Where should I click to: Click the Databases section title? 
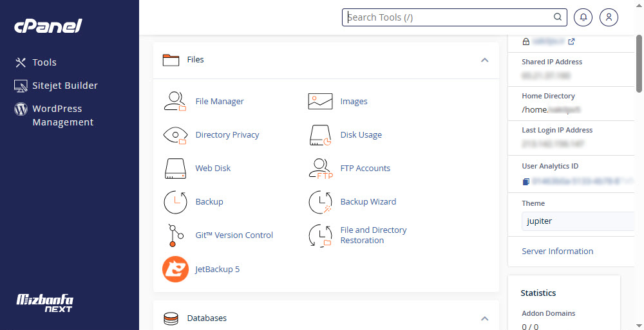[207, 318]
